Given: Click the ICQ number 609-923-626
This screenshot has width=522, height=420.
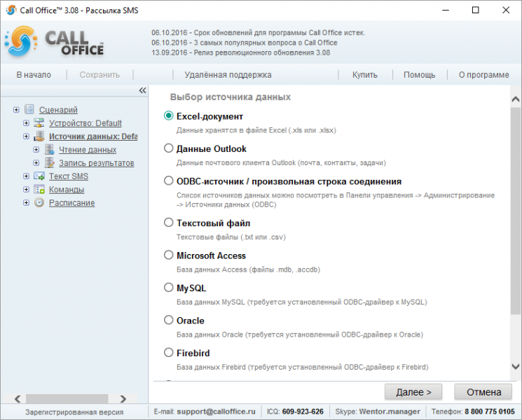Looking at the screenshot, I should [303, 412].
